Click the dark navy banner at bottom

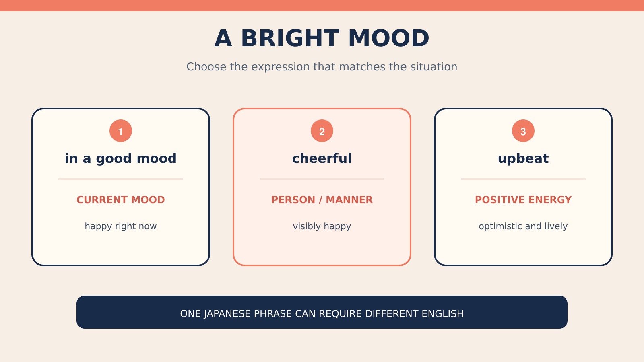(x=322, y=312)
